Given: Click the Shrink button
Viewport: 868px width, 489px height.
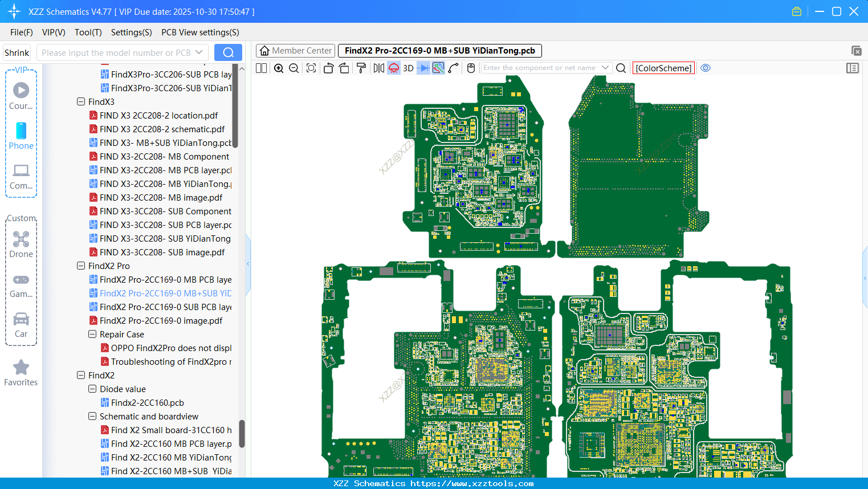Looking at the screenshot, I should [17, 53].
